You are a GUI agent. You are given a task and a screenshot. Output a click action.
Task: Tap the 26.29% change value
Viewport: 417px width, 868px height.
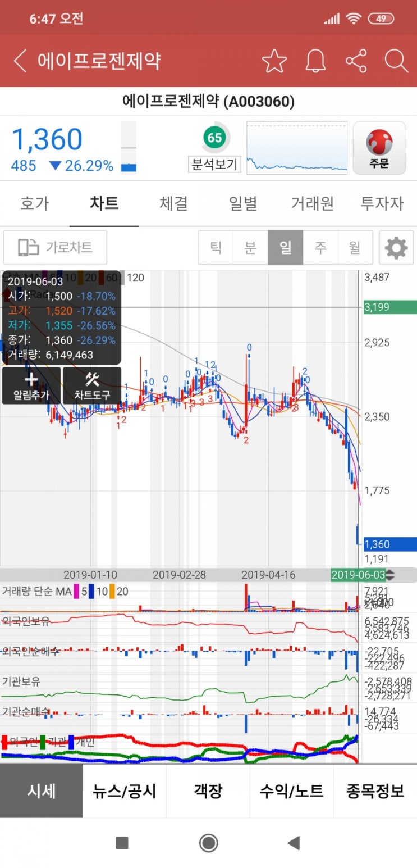coord(89,166)
